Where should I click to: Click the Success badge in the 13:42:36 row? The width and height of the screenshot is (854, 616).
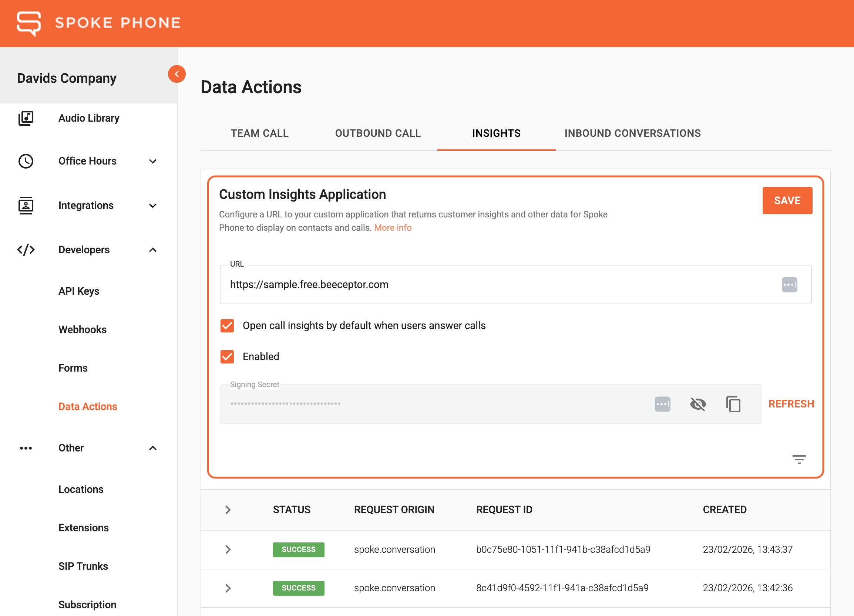[x=299, y=588]
